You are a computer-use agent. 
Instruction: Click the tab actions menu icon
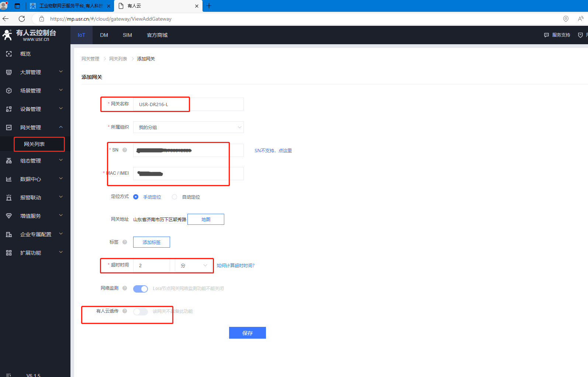[x=17, y=6]
